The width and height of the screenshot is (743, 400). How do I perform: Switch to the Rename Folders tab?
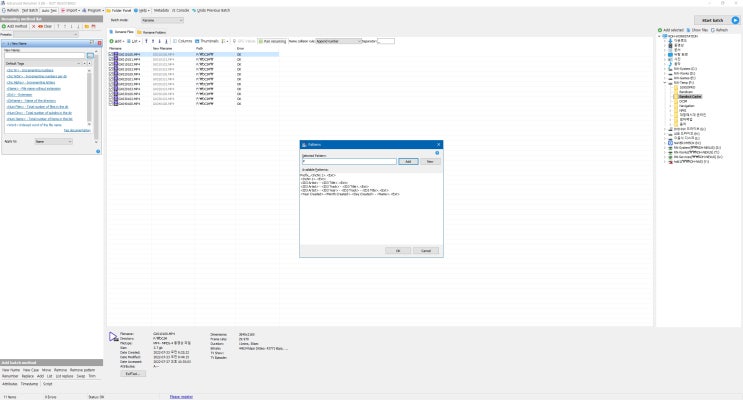click(152, 32)
